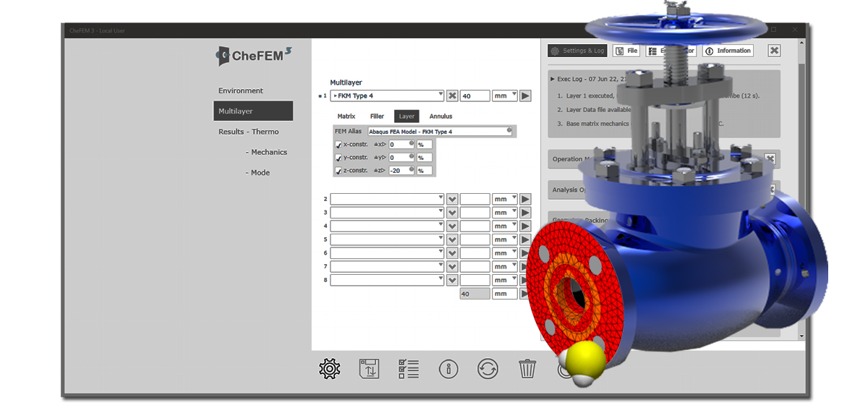Run layer 1 with its play arrow
This screenshot has height=408, width=868.
[525, 95]
